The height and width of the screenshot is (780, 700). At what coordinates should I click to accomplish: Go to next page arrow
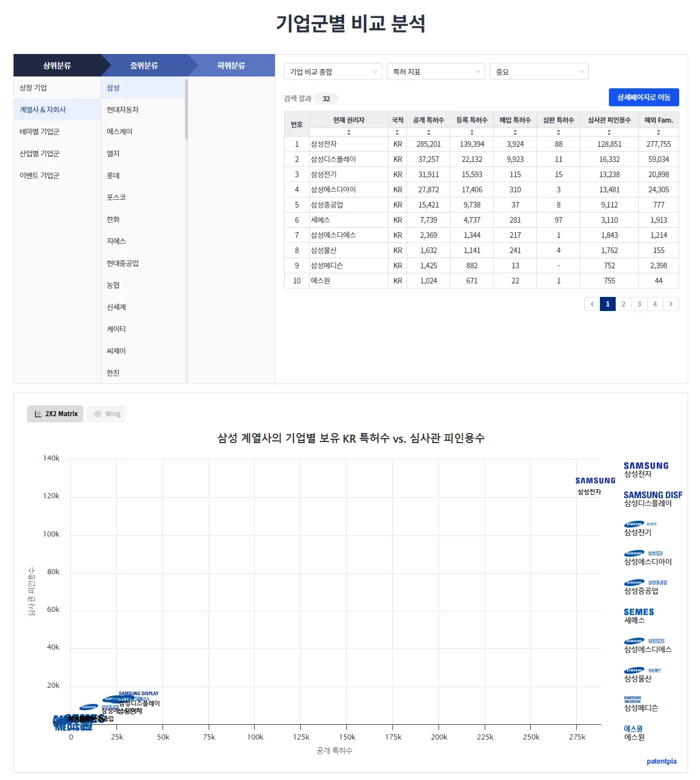[671, 304]
